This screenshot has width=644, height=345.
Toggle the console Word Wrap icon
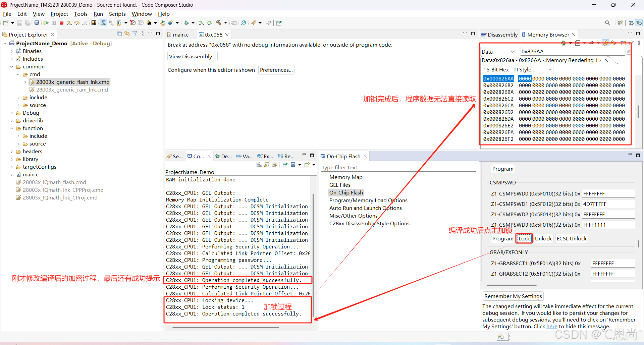point(275,165)
